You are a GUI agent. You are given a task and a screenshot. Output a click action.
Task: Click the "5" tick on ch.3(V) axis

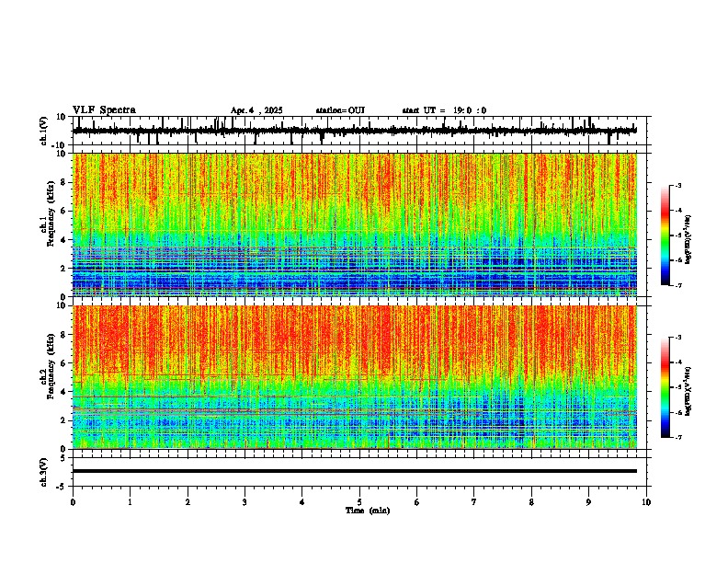click(x=64, y=458)
